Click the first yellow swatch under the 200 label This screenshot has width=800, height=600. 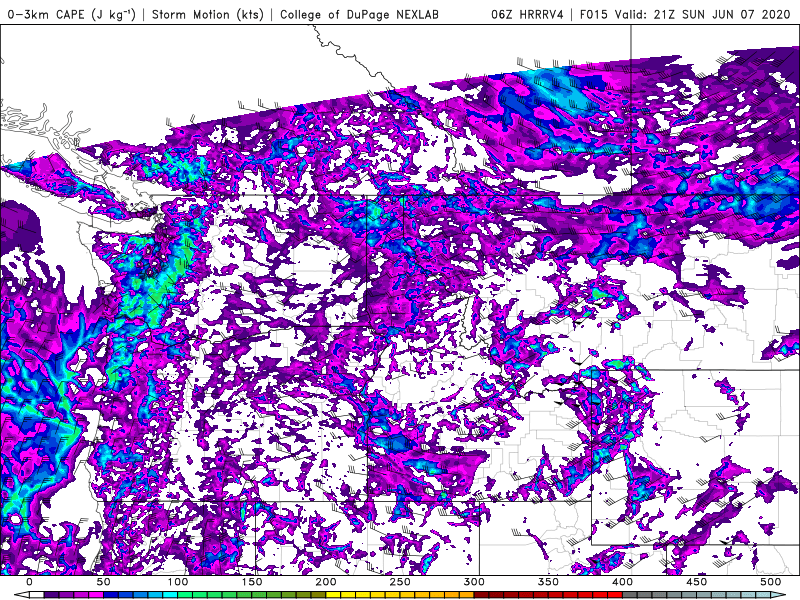tap(333, 595)
